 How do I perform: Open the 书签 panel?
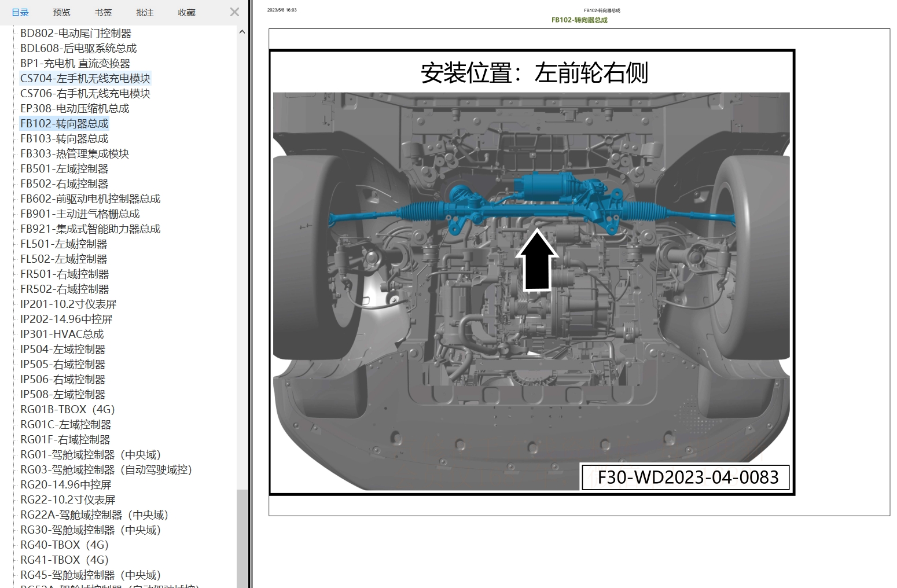(102, 12)
